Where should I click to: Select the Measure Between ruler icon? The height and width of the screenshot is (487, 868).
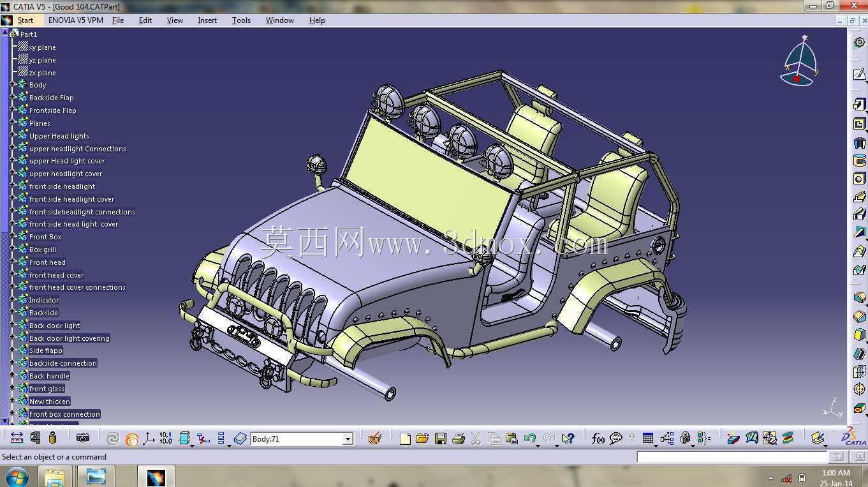(17, 438)
